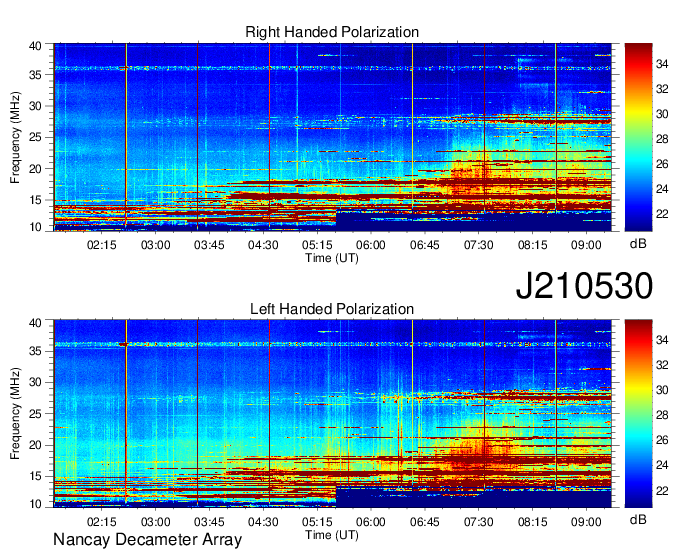
Task: Click "Frequency (MHz)" axis label of Left Handed plot
Action: pyautogui.click(x=15, y=414)
